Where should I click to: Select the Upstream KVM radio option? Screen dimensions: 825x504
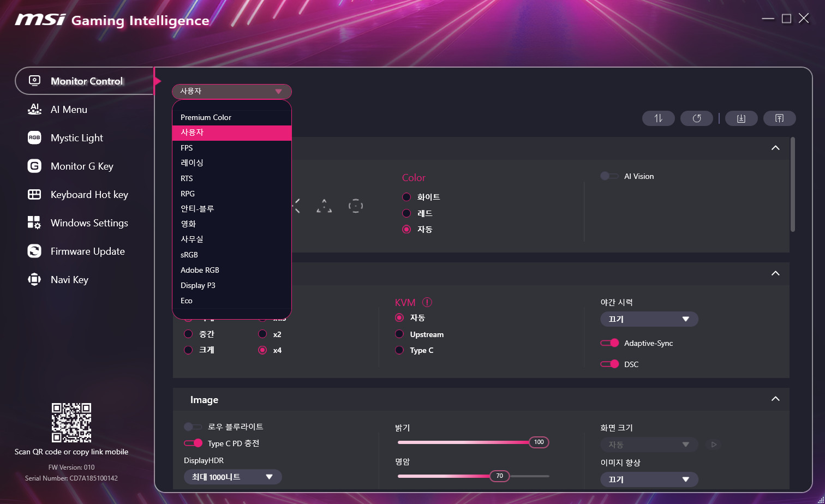399,334
